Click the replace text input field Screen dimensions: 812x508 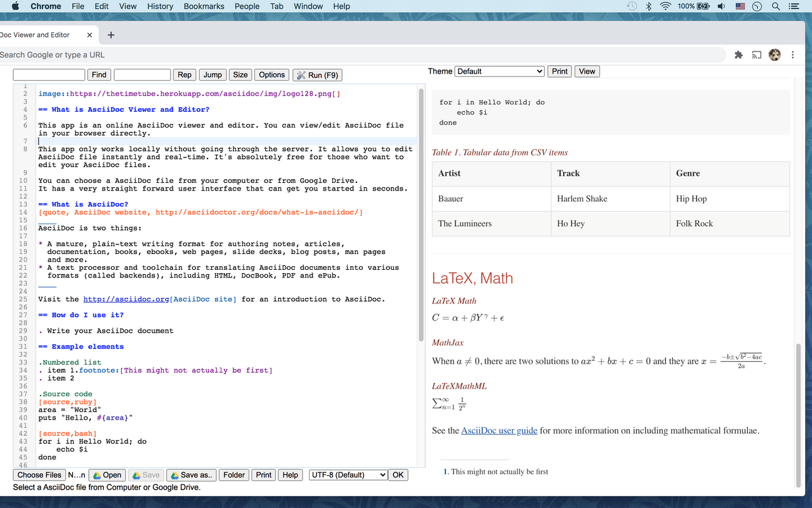142,75
